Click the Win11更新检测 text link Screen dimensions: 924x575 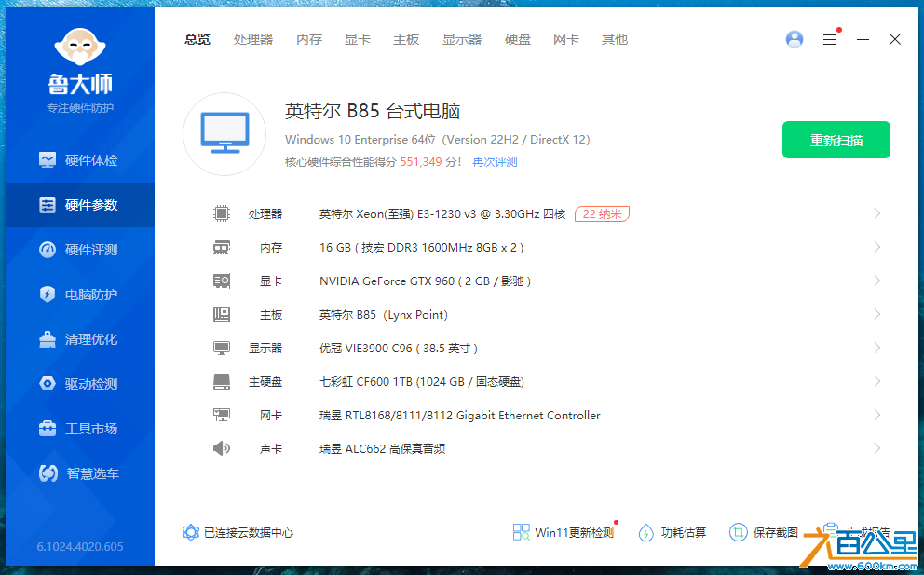574,532
